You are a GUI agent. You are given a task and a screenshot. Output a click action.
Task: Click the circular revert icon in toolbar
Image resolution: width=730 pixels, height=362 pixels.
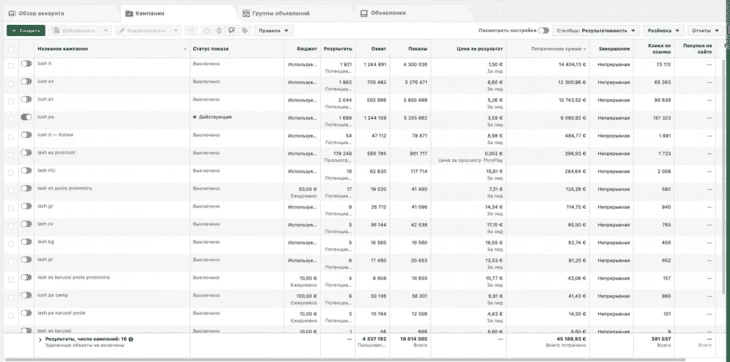click(207, 31)
